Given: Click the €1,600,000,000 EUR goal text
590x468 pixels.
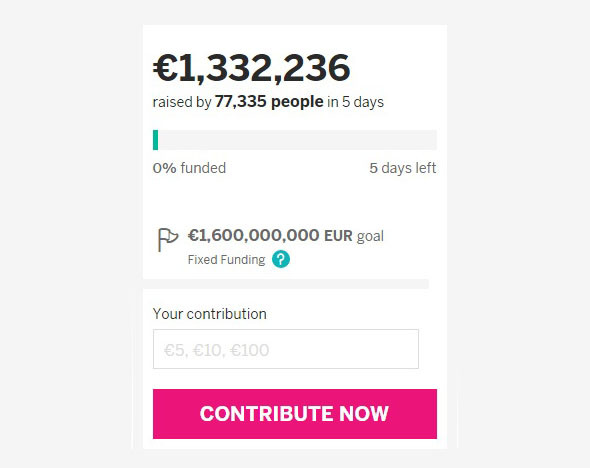Looking at the screenshot, I should coord(286,236).
